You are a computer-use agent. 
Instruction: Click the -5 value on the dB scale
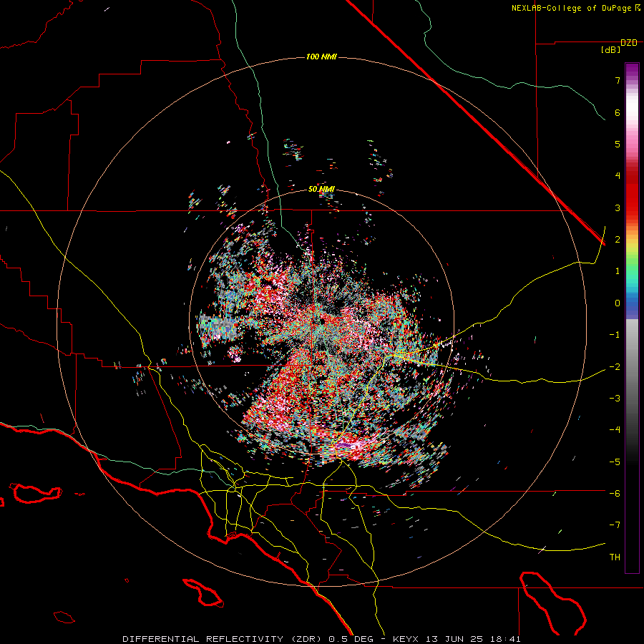pyautogui.click(x=615, y=462)
